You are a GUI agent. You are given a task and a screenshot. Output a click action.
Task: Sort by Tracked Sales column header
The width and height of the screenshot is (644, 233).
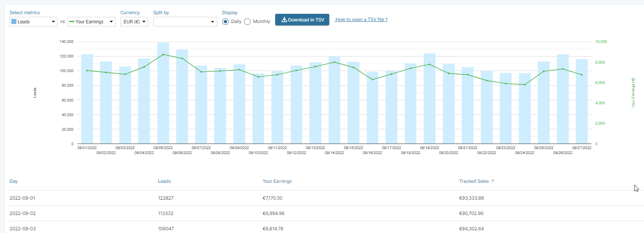click(x=474, y=181)
